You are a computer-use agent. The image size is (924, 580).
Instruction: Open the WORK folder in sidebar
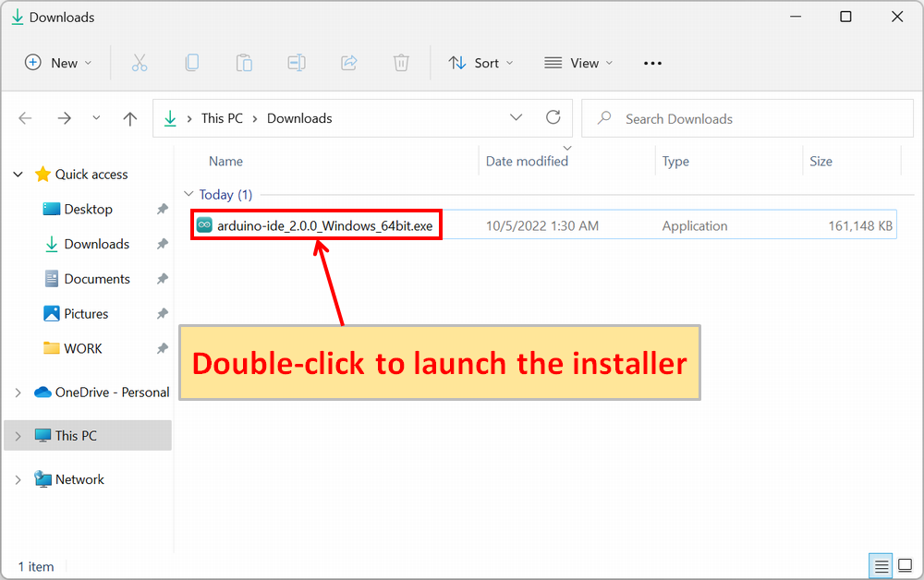(83, 348)
